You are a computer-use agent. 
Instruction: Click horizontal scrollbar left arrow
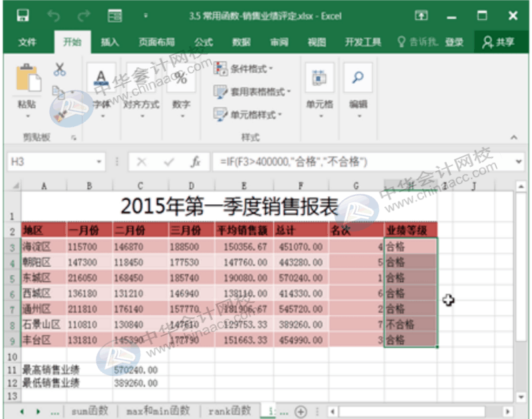[333, 412]
